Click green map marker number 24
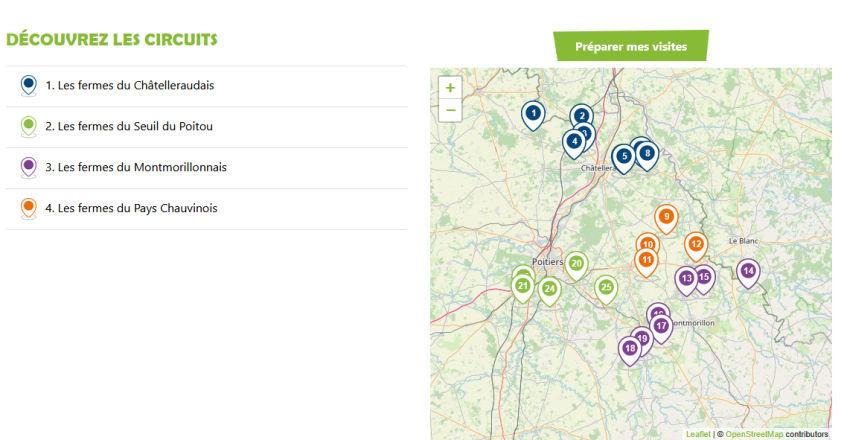 click(x=549, y=289)
